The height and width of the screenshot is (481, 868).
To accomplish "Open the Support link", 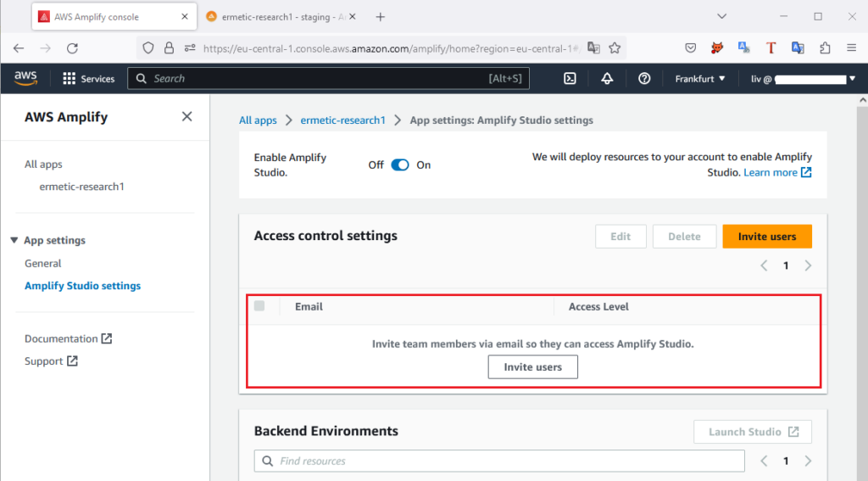I will [x=51, y=361].
